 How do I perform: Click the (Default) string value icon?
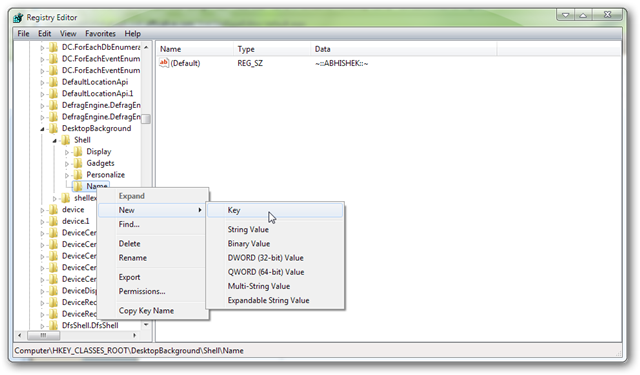164,63
